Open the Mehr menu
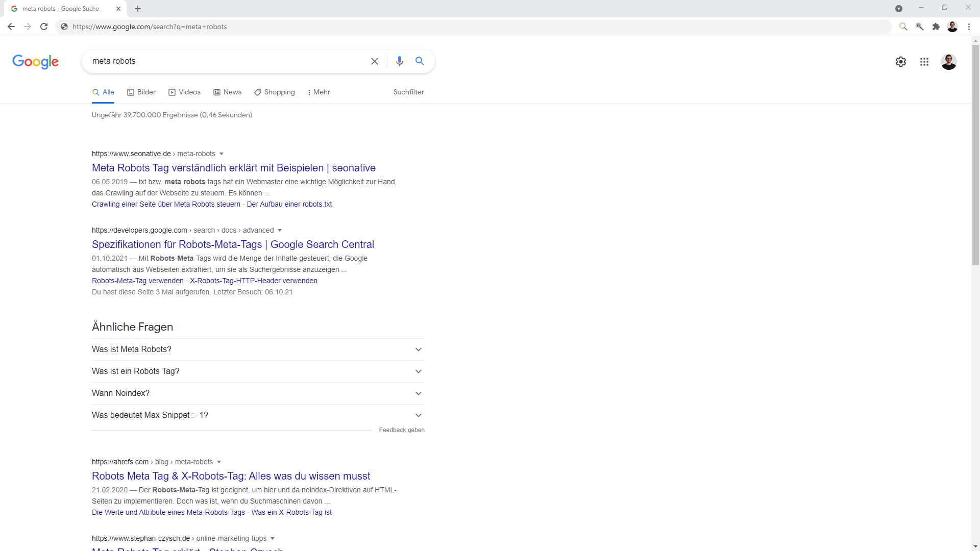Viewport: 980px width, 551px height. pyautogui.click(x=319, y=92)
